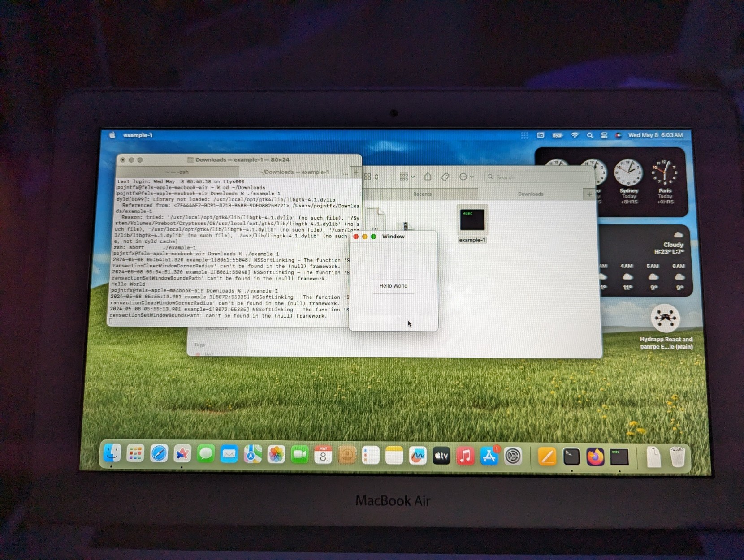Click the Finder Search field
This screenshot has width=744, height=560.
tap(538, 177)
